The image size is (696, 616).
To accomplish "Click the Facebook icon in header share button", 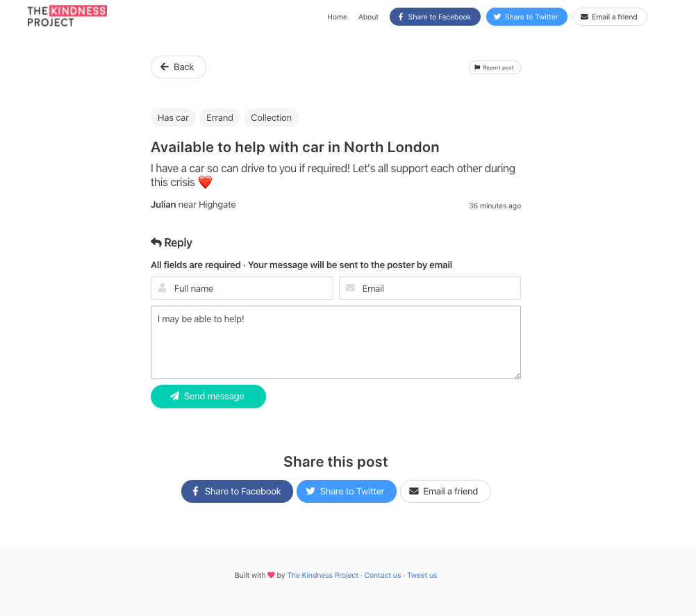I will (400, 17).
